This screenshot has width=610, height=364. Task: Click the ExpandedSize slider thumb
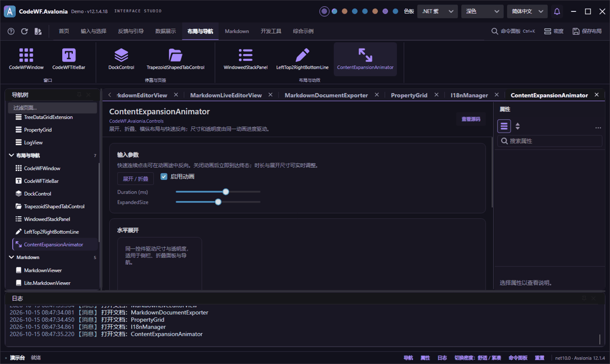[x=218, y=202]
